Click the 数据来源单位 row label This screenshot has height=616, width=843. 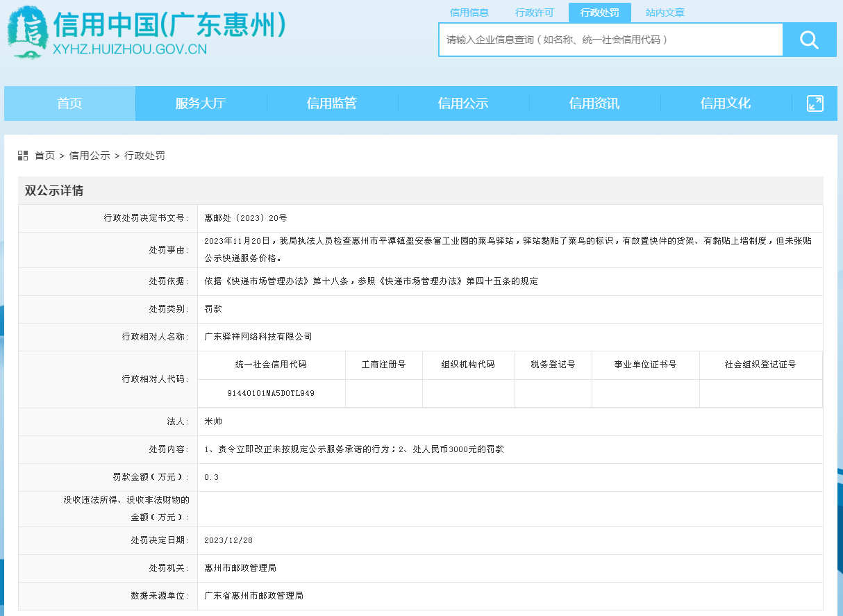160,596
